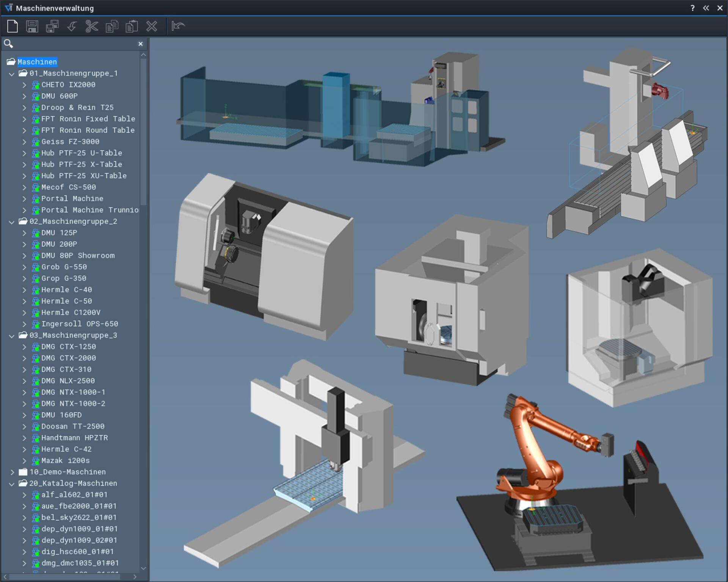Collapse panel with double-chevron button

coord(706,8)
